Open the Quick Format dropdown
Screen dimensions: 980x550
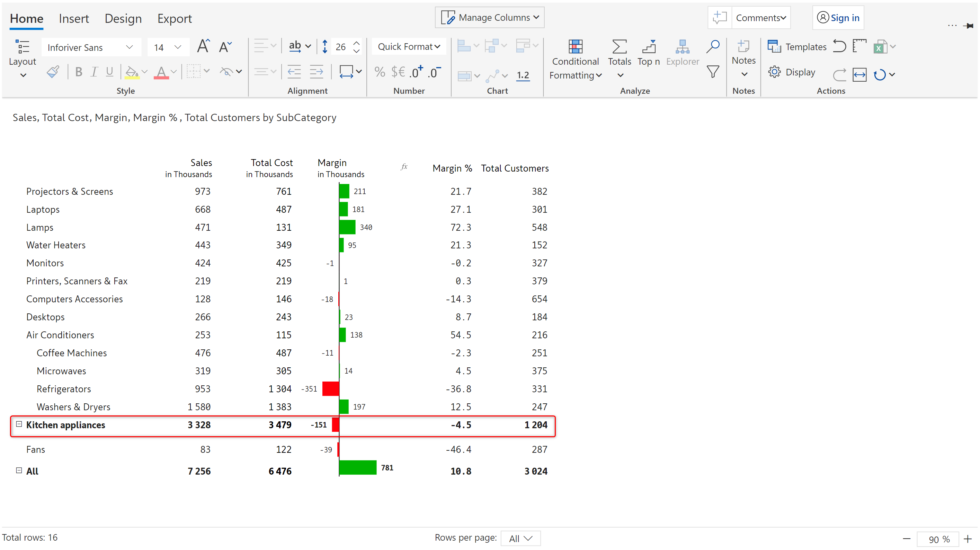[409, 47]
